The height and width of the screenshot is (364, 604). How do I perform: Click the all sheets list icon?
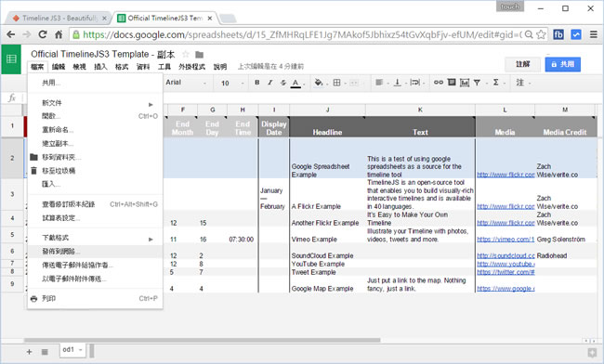[45, 352]
